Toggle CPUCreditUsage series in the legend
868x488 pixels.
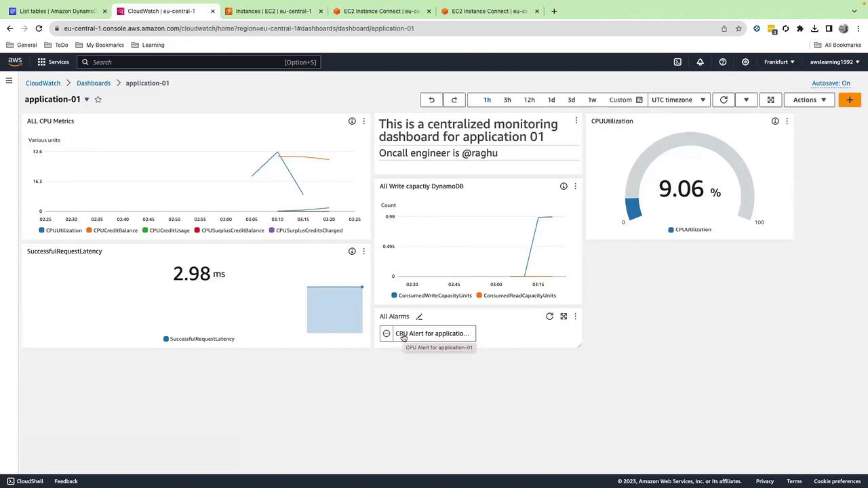(166, 230)
